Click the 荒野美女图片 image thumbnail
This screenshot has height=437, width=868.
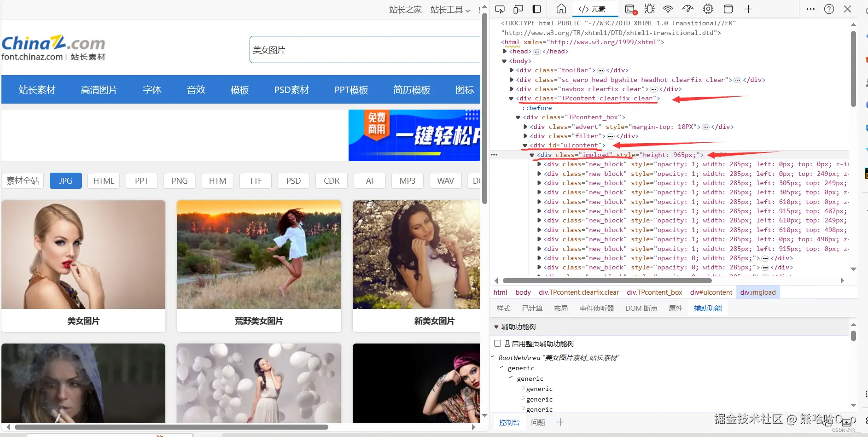(x=259, y=255)
